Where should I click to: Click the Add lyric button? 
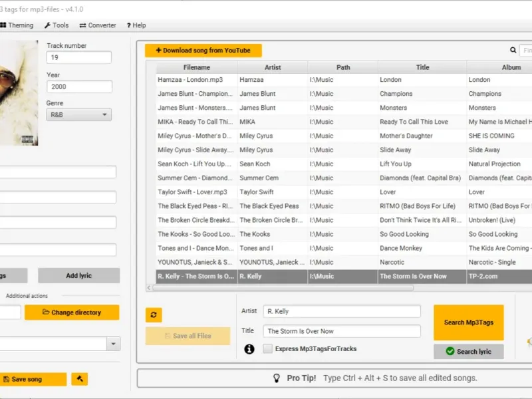[x=78, y=276]
